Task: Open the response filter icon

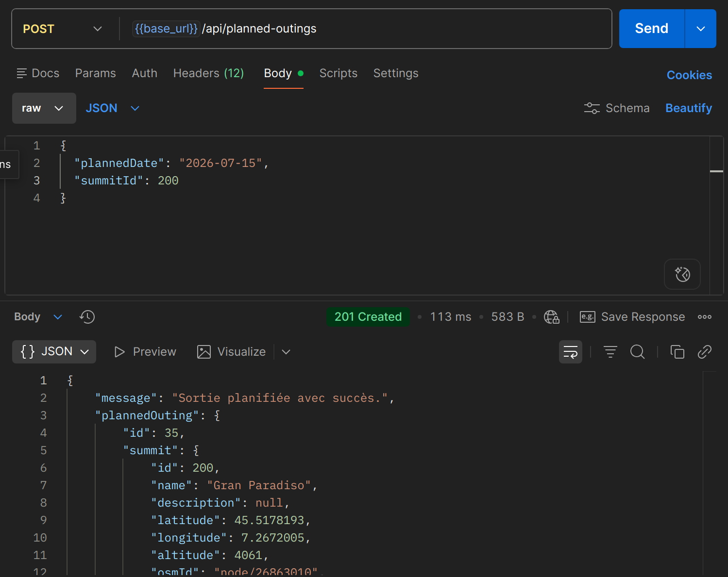Action: pyautogui.click(x=610, y=352)
